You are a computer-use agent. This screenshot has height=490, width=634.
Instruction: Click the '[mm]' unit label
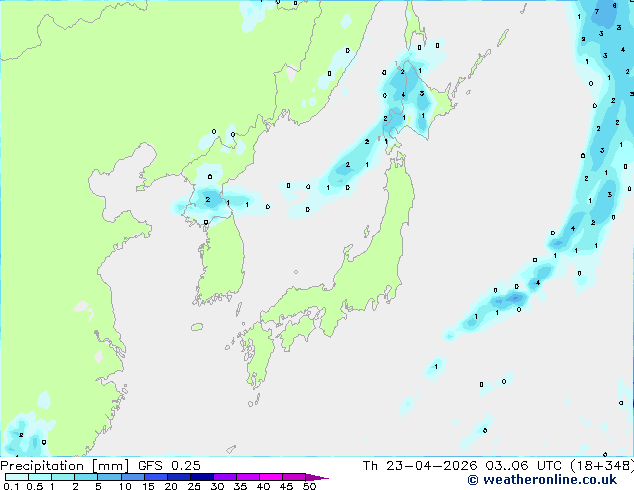[x=110, y=466]
